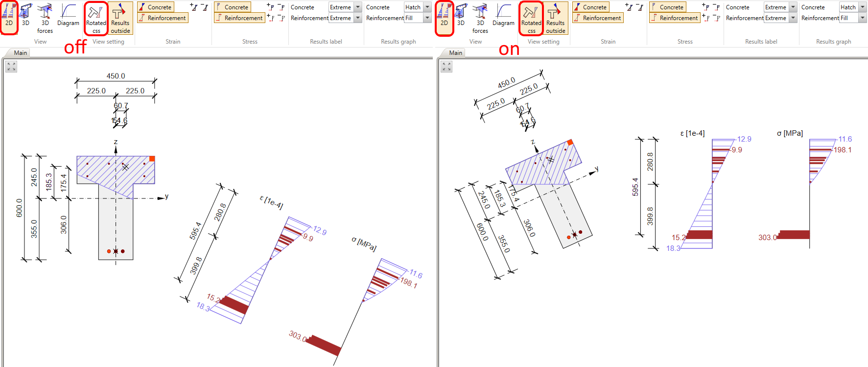Image resolution: width=868 pixels, height=367 pixels.
Task: Increase strain scale icon in left window
Action: pos(194,7)
